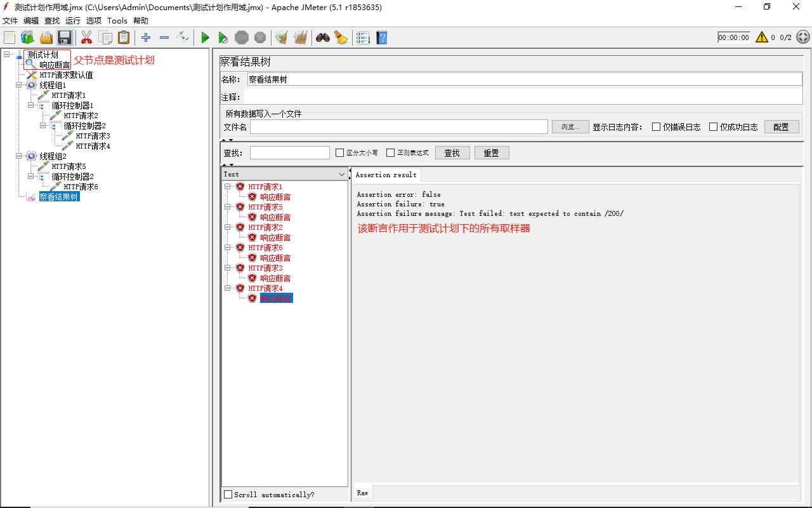Click the Open folder icon in the toolbar
This screenshot has width=812, height=508.
[46, 37]
